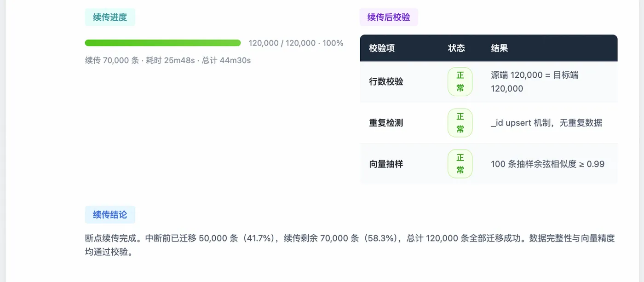Click 正常 badge in 行数校验 row

[460, 82]
